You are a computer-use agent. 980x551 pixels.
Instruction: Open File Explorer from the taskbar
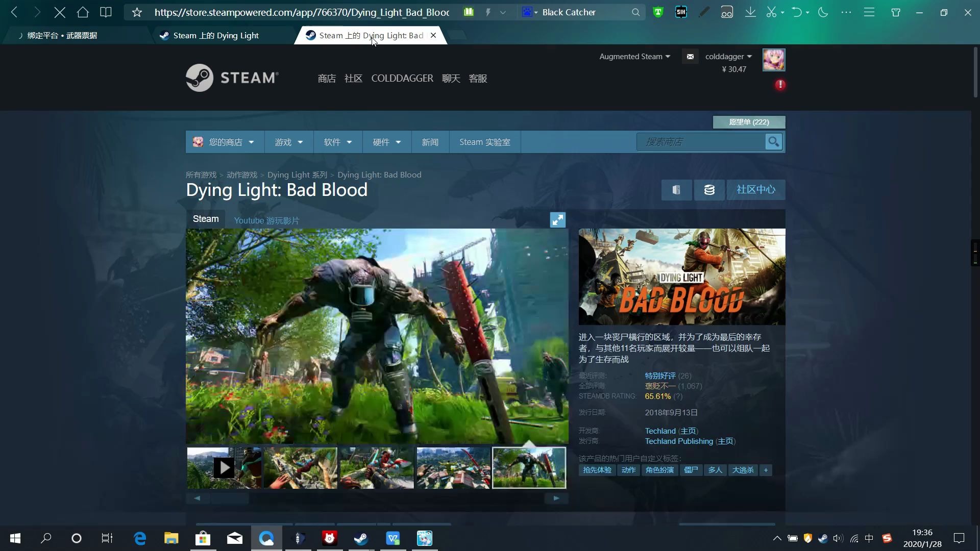click(171, 538)
